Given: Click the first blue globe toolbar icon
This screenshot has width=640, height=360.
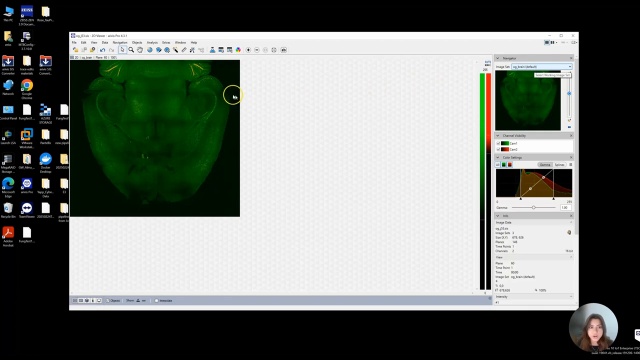Looking at the screenshot, I should point(150,50).
